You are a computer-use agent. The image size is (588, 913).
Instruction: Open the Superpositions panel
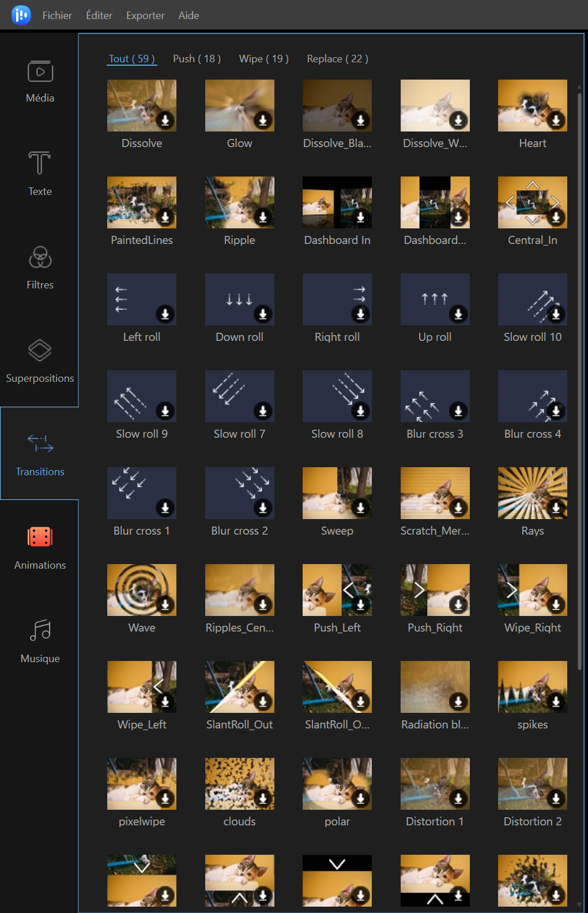(x=40, y=362)
